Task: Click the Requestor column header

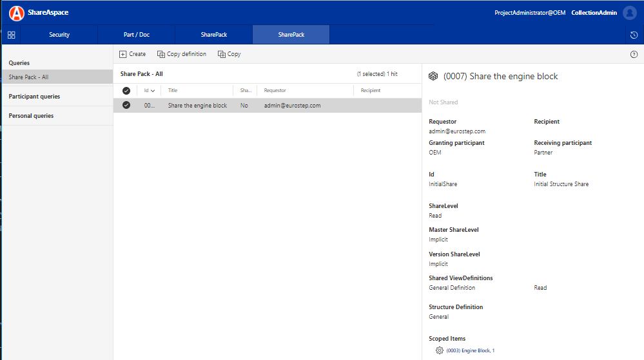Action: tap(275, 90)
